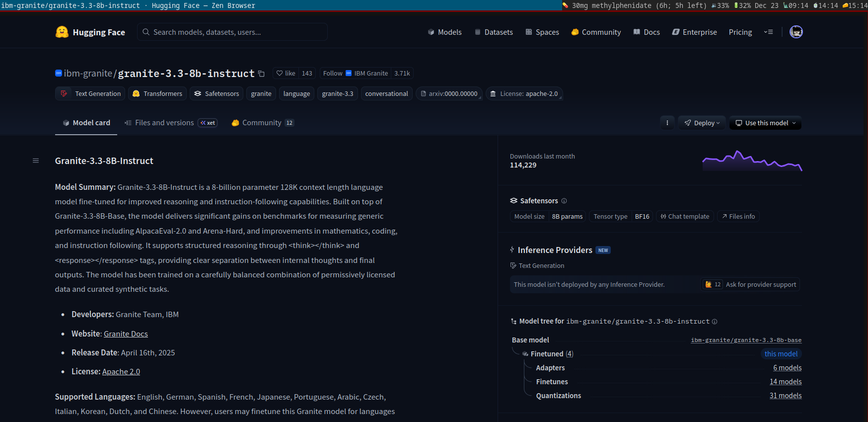Focus the search models input field
Image resolution: width=868 pixels, height=422 pixels.
click(232, 32)
